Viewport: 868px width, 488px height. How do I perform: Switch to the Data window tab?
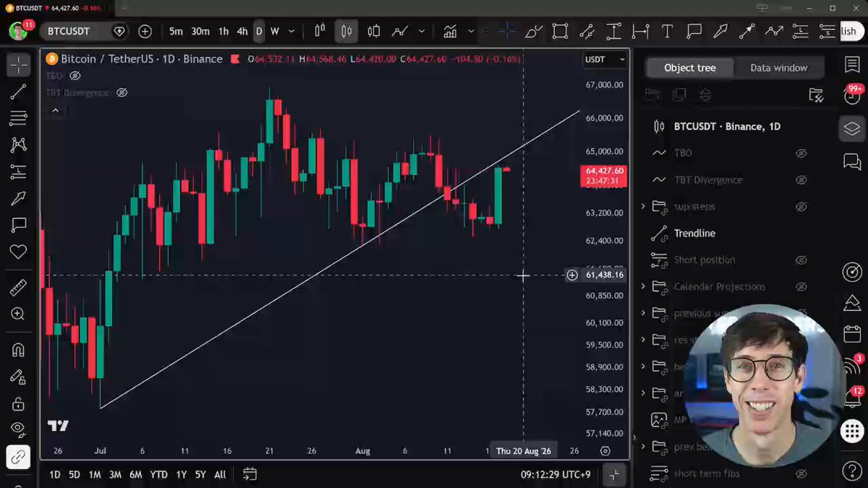pyautogui.click(x=778, y=68)
